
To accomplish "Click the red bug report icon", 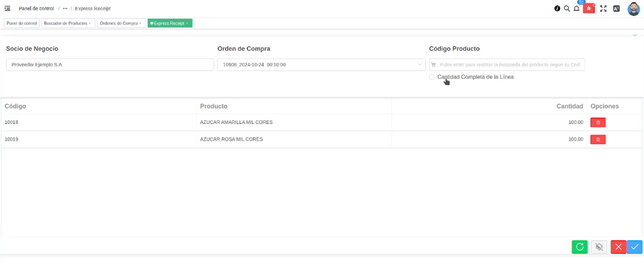I will click(x=589, y=8).
